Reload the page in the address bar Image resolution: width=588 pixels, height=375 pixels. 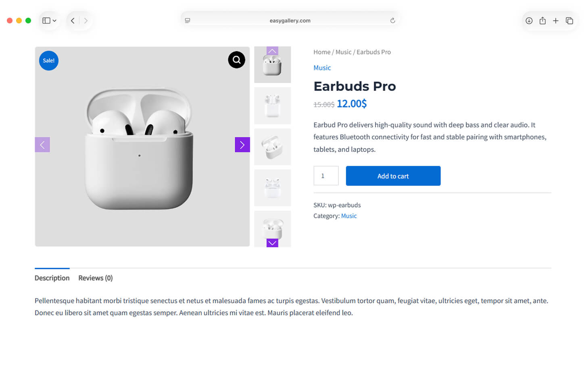coord(392,21)
